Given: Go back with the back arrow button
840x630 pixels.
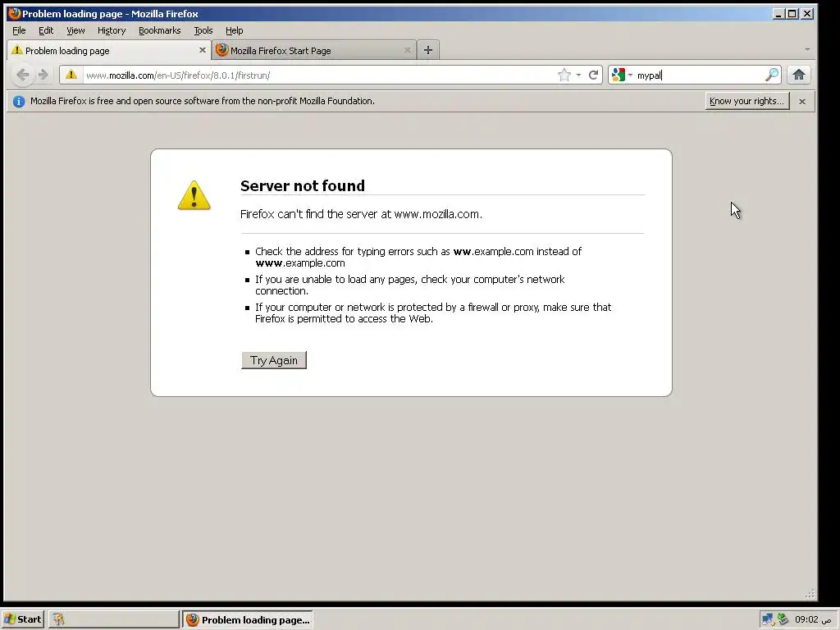Looking at the screenshot, I should point(22,75).
